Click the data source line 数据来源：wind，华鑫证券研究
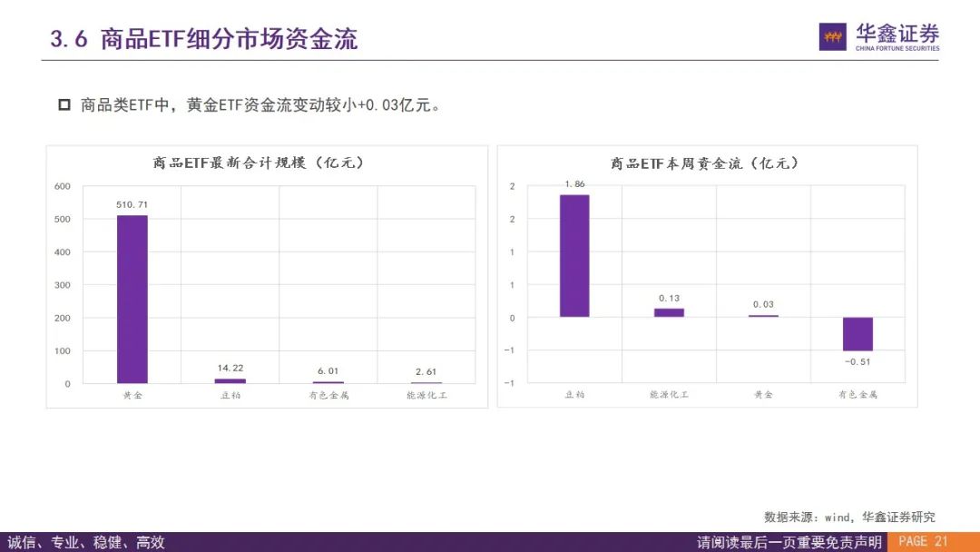Image resolution: width=980 pixels, height=552 pixels. click(x=849, y=517)
